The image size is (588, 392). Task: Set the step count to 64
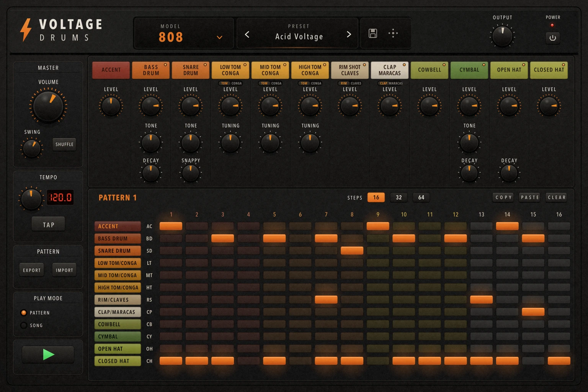click(x=421, y=198)
